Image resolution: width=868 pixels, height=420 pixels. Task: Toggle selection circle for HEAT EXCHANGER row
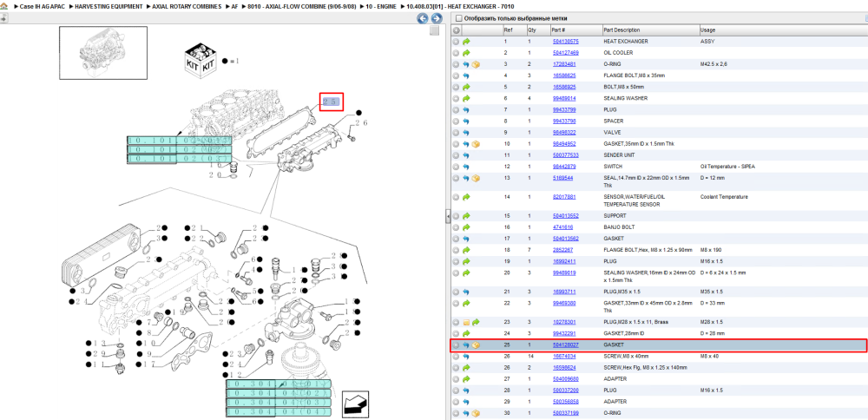(x=457, y=42)
